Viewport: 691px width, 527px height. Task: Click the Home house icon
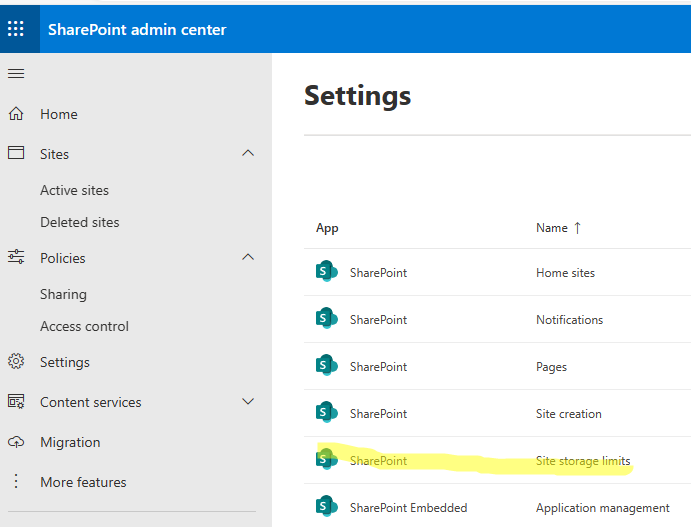coord(16,114)
